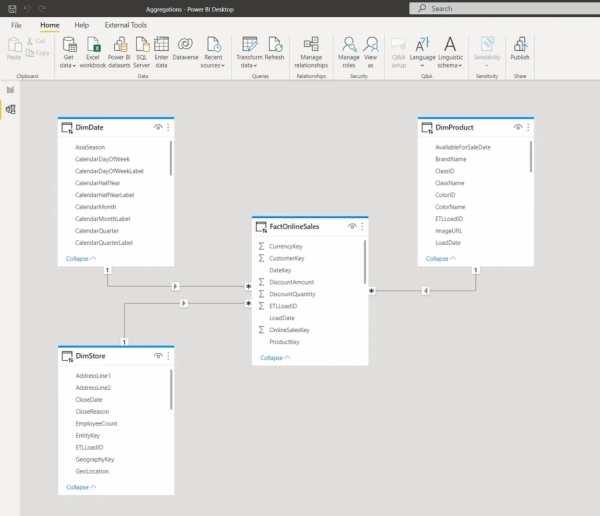The height and width of the screenshot is (516, 600).
Task: Open the File menu
Action: pos(16,24)
